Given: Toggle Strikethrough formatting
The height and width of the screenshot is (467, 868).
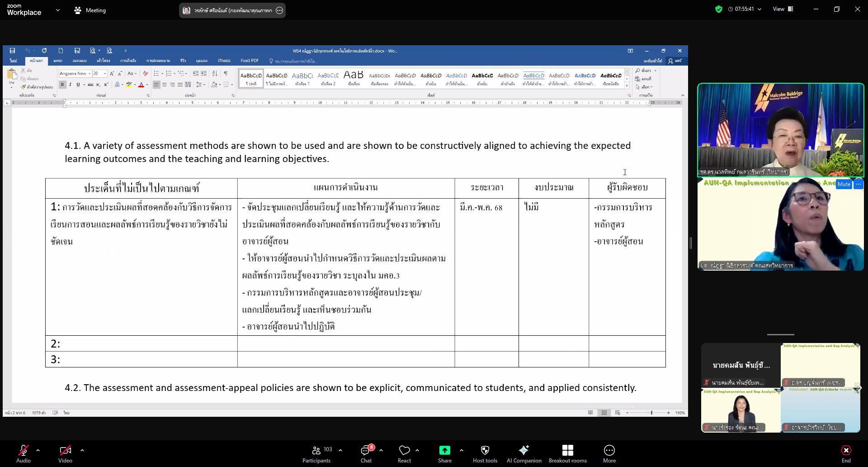Looking at the screenshot, I should pos(90,85).
